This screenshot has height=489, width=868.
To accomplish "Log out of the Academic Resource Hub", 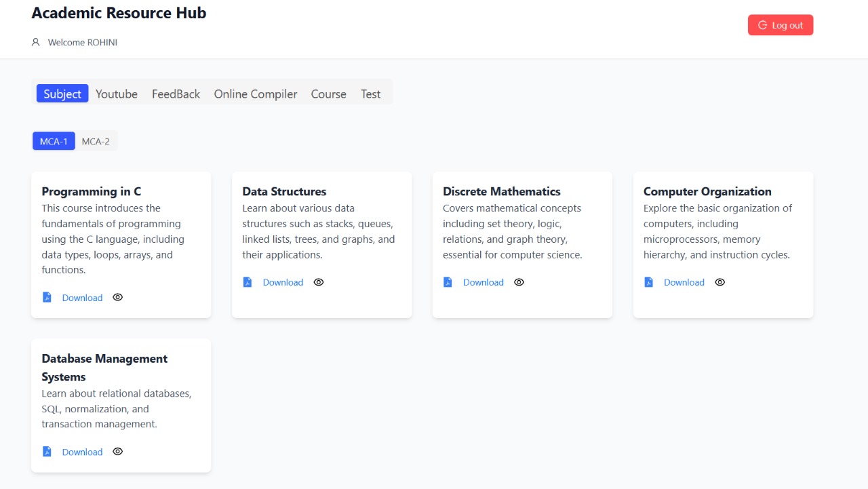I will pos(781,25).
